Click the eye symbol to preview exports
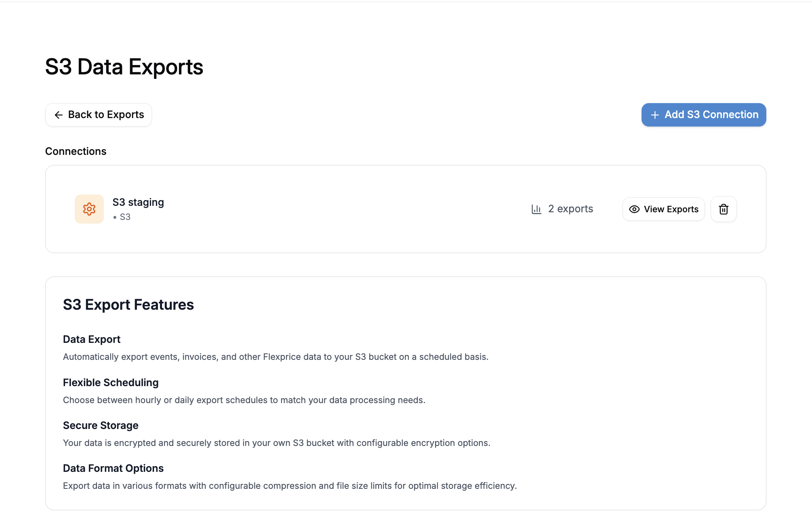Screen dimensions: 812x524 click(634, 209)
